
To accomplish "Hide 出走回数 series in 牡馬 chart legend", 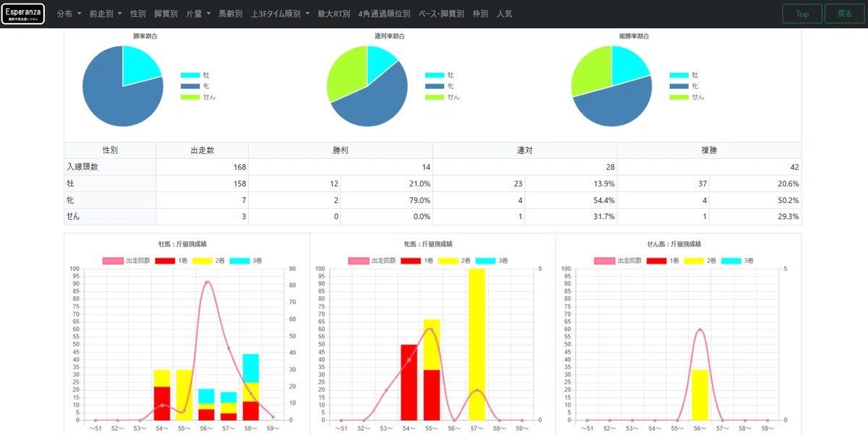I will [x=127, y=261].
